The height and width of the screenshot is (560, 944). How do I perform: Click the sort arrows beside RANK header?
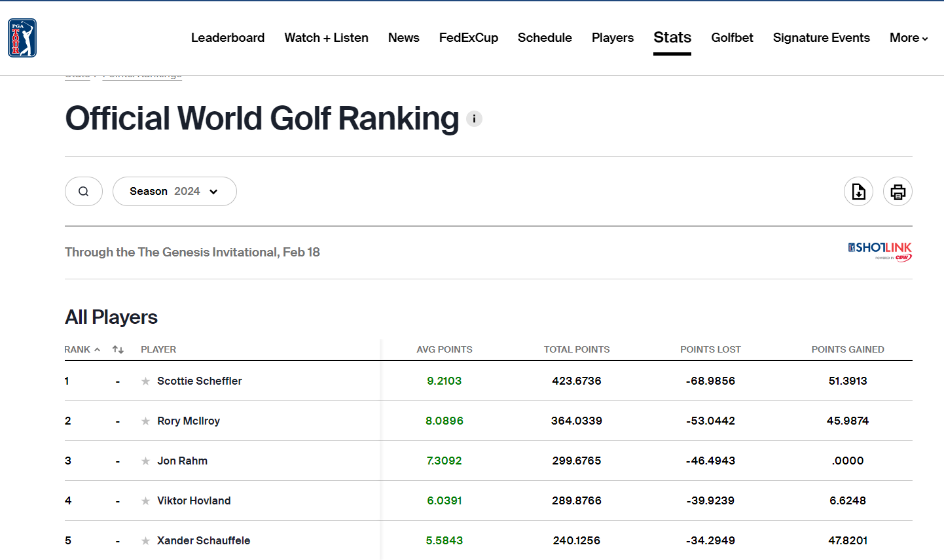pyautogui.click(x=117, y=349)
